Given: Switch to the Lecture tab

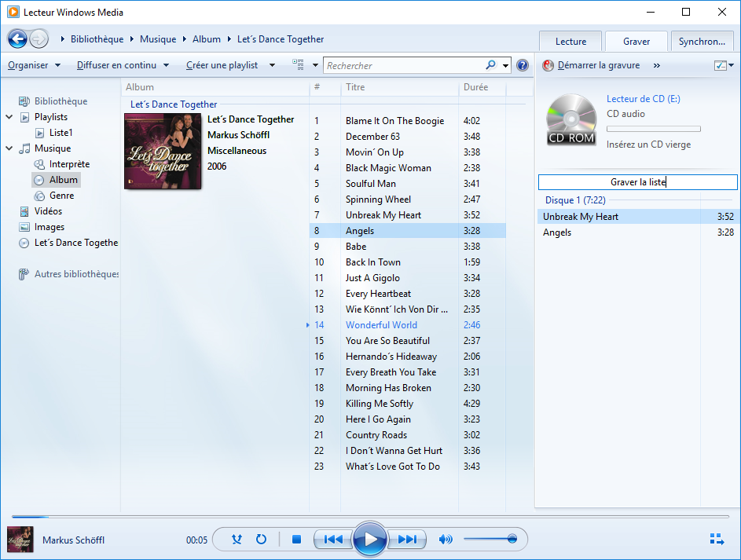Looking at the screenshot, I should point(570,42).
